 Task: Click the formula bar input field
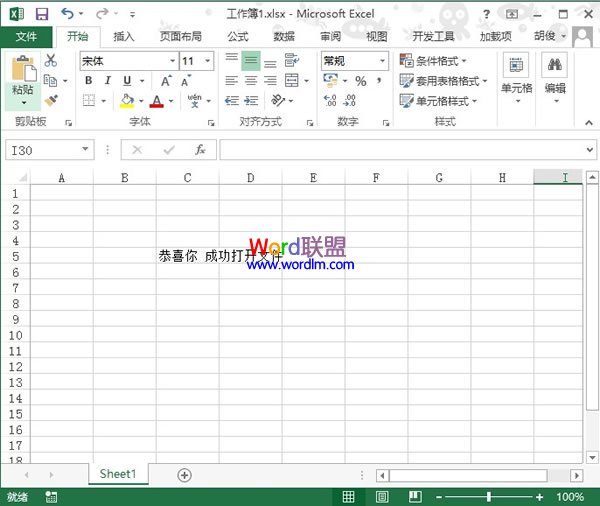401,149
